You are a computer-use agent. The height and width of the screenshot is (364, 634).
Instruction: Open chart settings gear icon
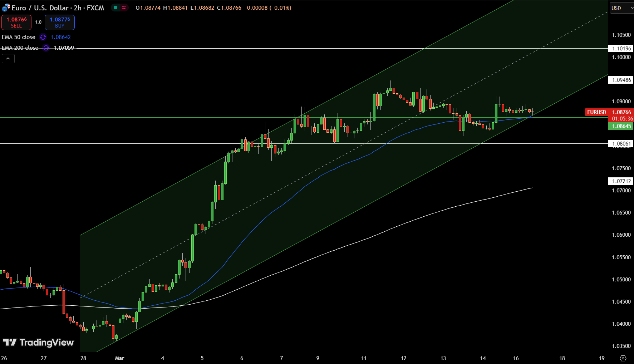pos(623,358)
